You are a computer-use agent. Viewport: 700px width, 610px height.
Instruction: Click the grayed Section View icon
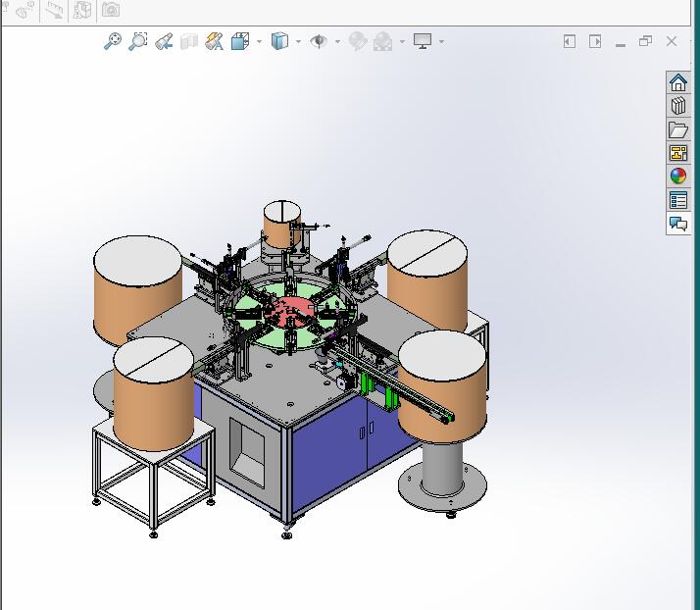coord(189,41)
